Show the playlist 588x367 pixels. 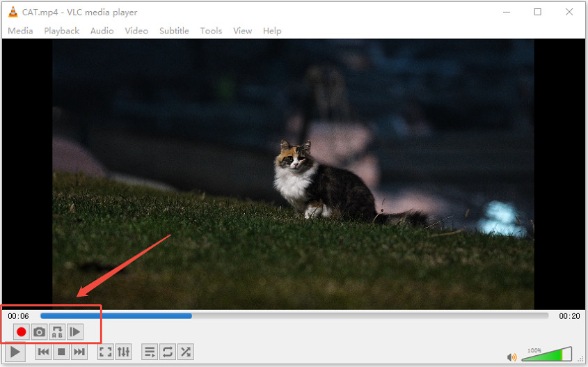click(x=149, y=352)
